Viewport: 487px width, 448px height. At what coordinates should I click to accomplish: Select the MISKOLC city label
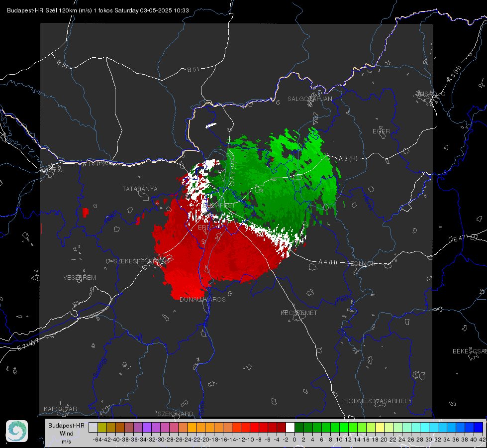[432, 94]
